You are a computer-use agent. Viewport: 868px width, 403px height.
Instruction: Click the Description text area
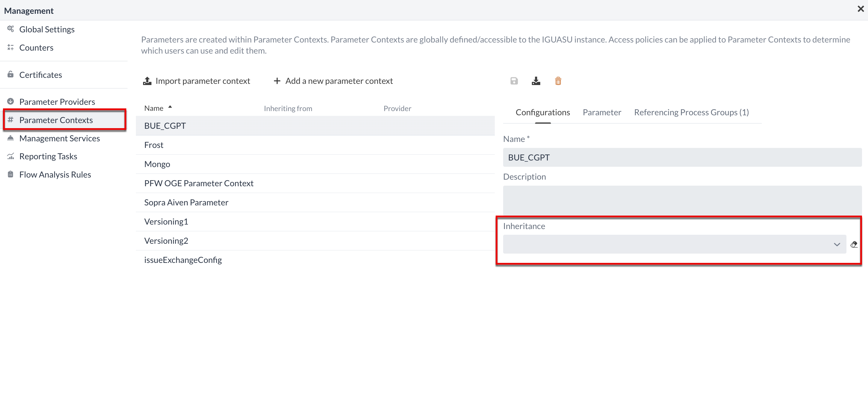point(682,201)
